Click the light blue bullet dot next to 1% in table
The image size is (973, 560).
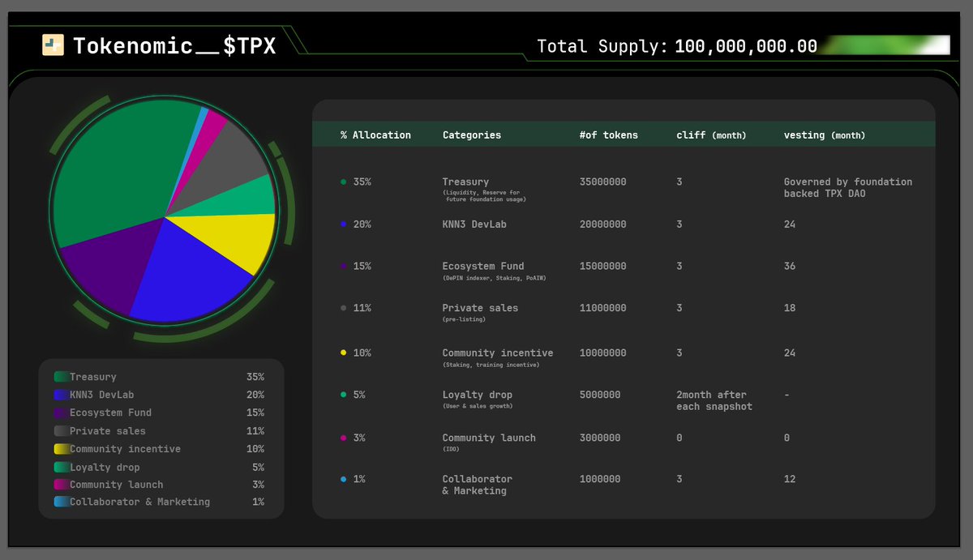pyautogui.click(x=344, y=479)
